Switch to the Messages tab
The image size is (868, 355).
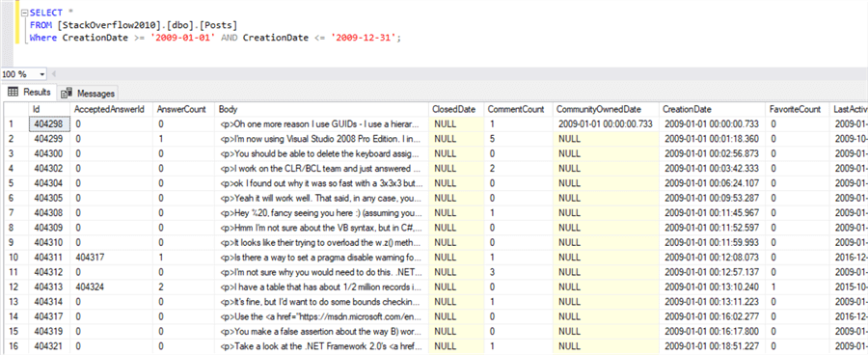point(88,93)
